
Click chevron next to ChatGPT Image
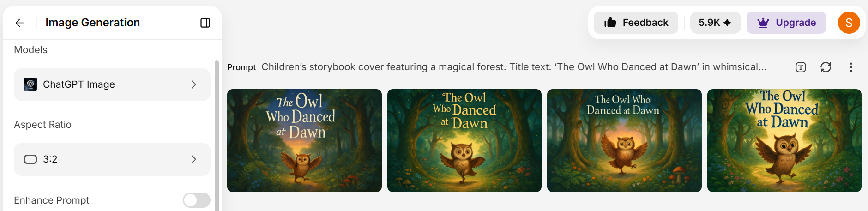(194, 84)
